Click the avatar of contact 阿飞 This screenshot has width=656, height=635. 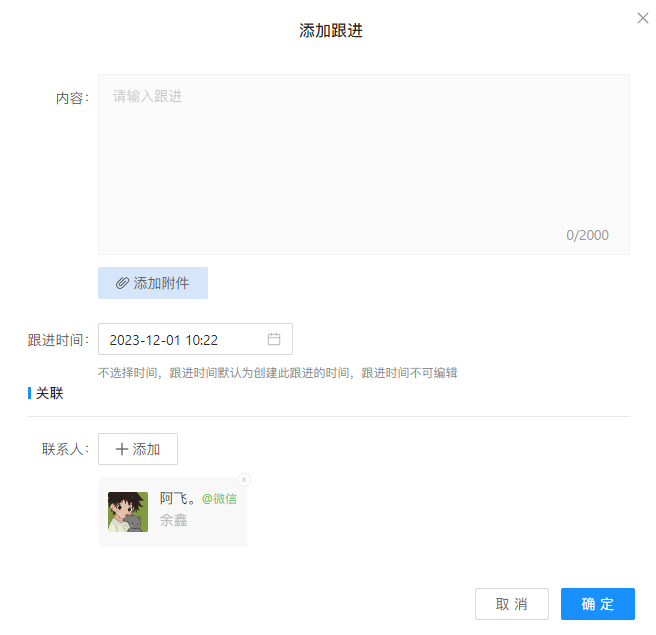tap(128, 511)
